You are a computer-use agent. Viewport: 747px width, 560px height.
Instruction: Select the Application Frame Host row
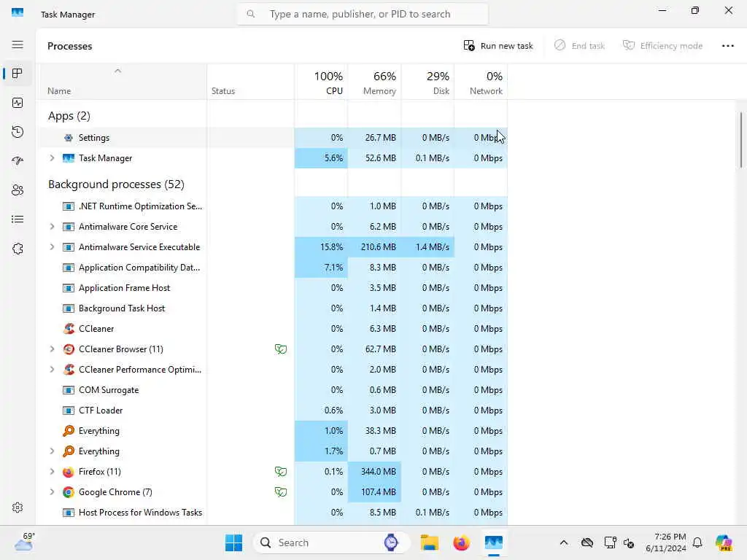tap(272, 287)
